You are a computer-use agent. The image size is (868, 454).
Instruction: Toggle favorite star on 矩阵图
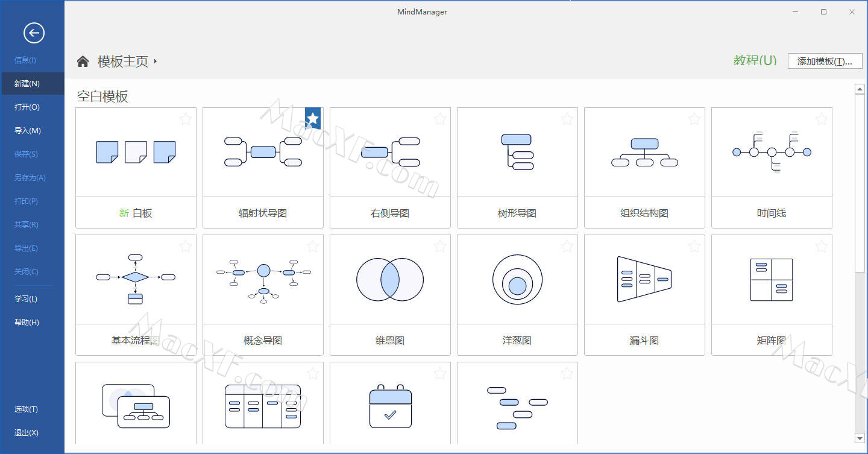coord(822,246)
